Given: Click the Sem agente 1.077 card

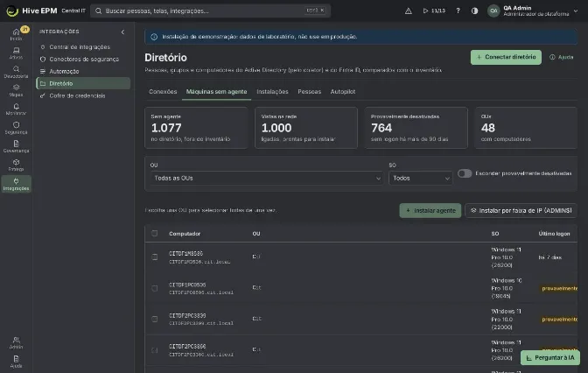Looking at the screenshot, I should click(196, 128).
